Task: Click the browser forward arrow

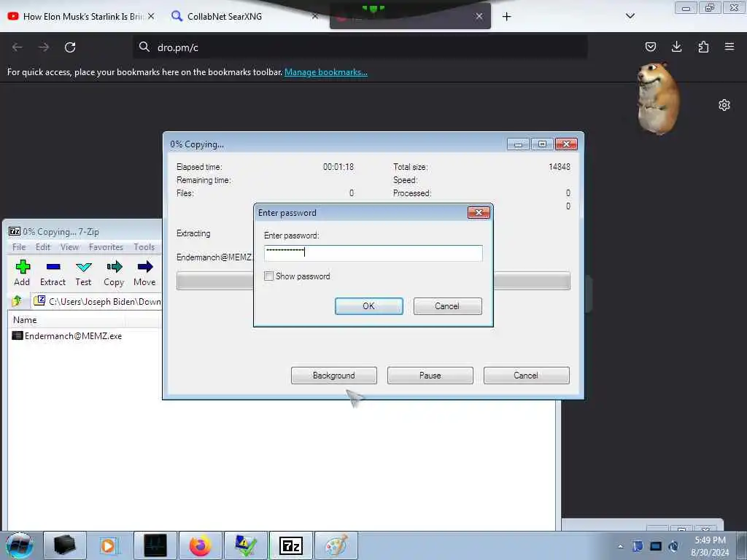Action: click(44, 47)
